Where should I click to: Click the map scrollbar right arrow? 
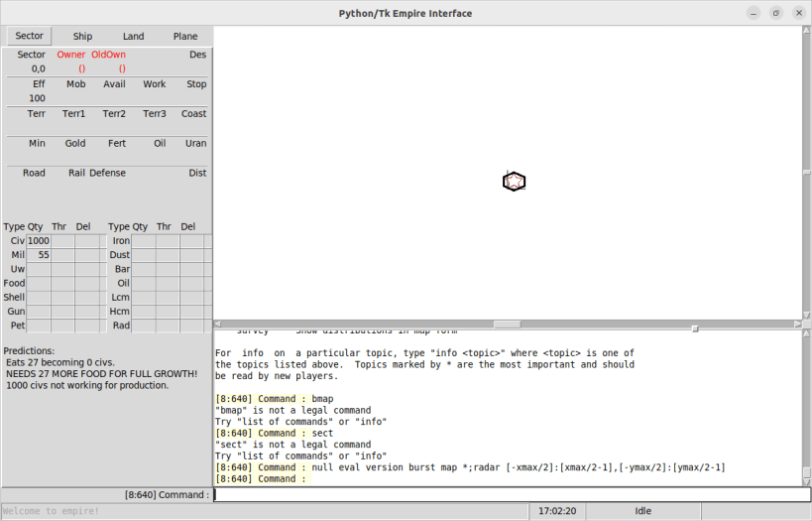pos(797,324)
